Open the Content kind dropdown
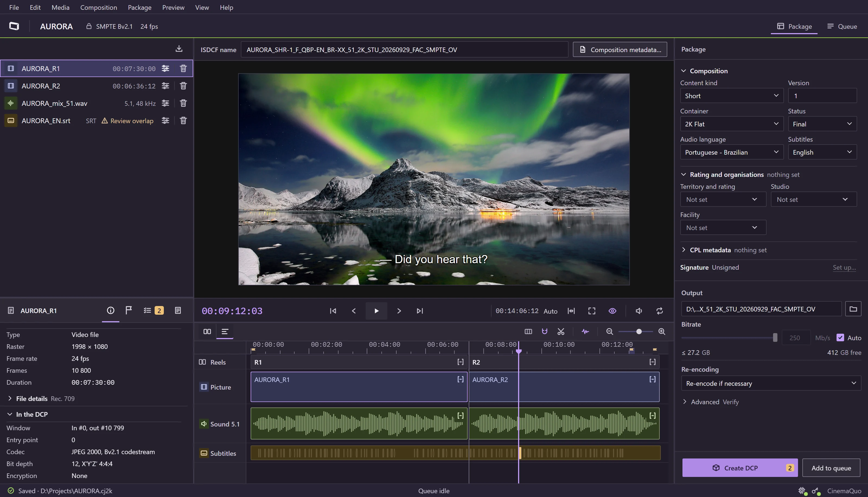868x497 pixels. coord(732,96)
